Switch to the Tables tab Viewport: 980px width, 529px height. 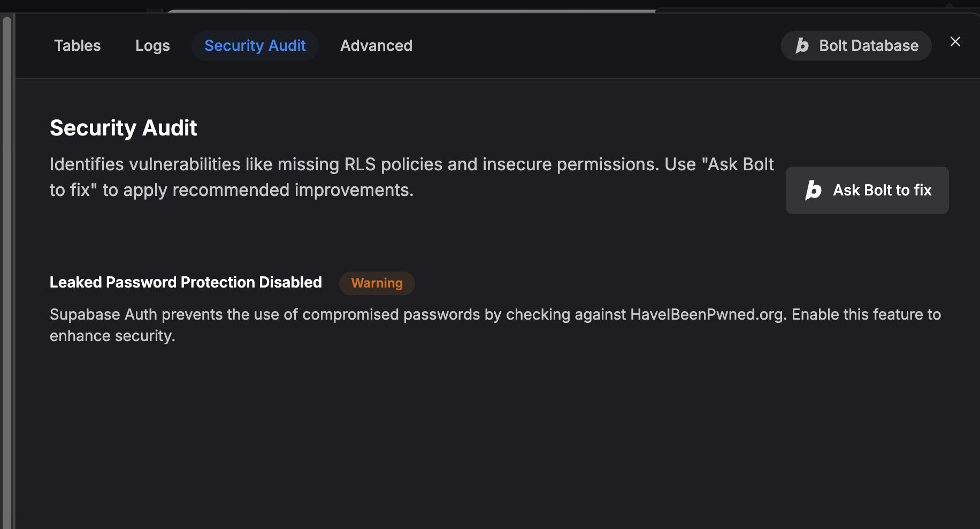pyautogui.click(x=77, y=46)
